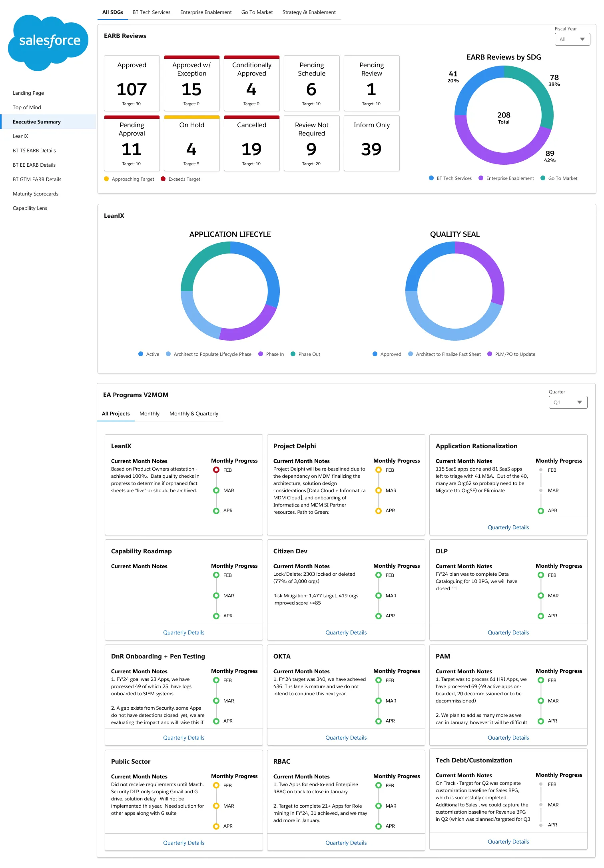The image size is (604, 868).
Task: Click Application Rationalization APR marker
Action: [541, 511]
